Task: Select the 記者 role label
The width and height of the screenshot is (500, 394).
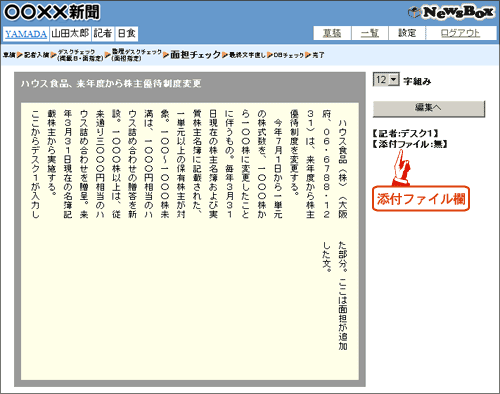Action: 103,34
